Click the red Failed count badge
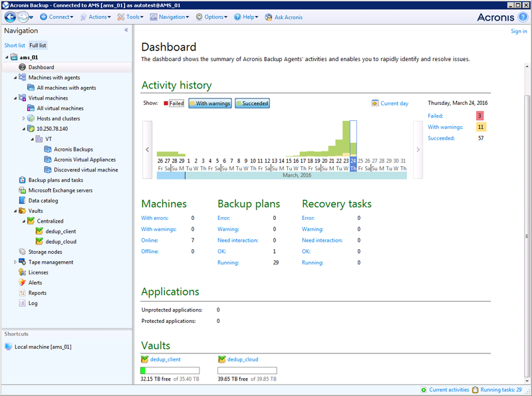This screenshot has height=396, width=532. coord(479,116)
